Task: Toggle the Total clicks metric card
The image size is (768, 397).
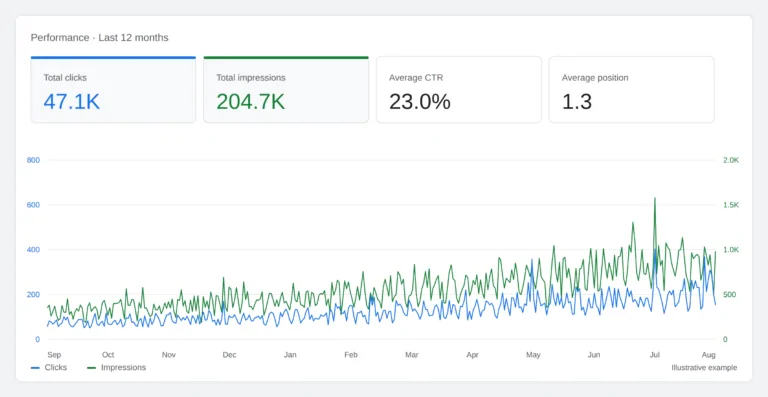Action: click(x=113, y=90)
